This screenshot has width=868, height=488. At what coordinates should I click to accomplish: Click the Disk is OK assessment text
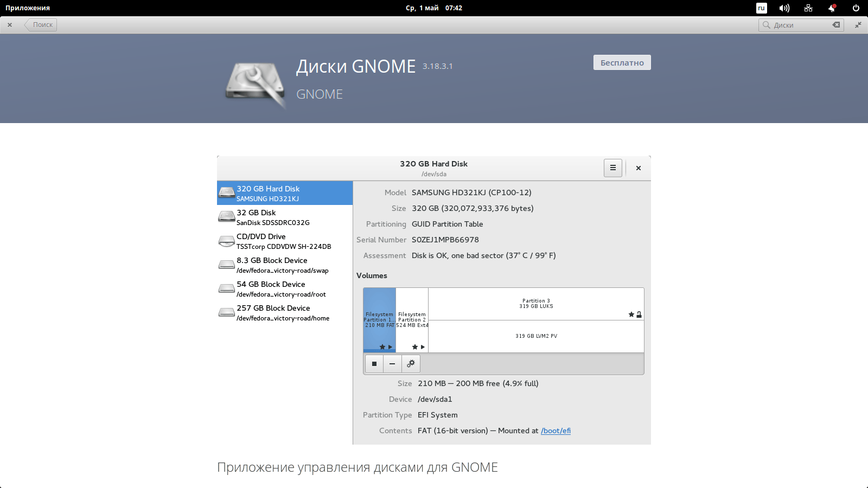click(x=483, y=255)
